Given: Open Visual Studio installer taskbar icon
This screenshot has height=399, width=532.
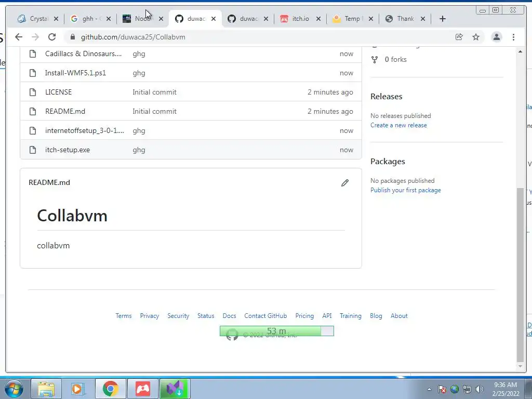Looking at the screenshot, I should 175,389.
